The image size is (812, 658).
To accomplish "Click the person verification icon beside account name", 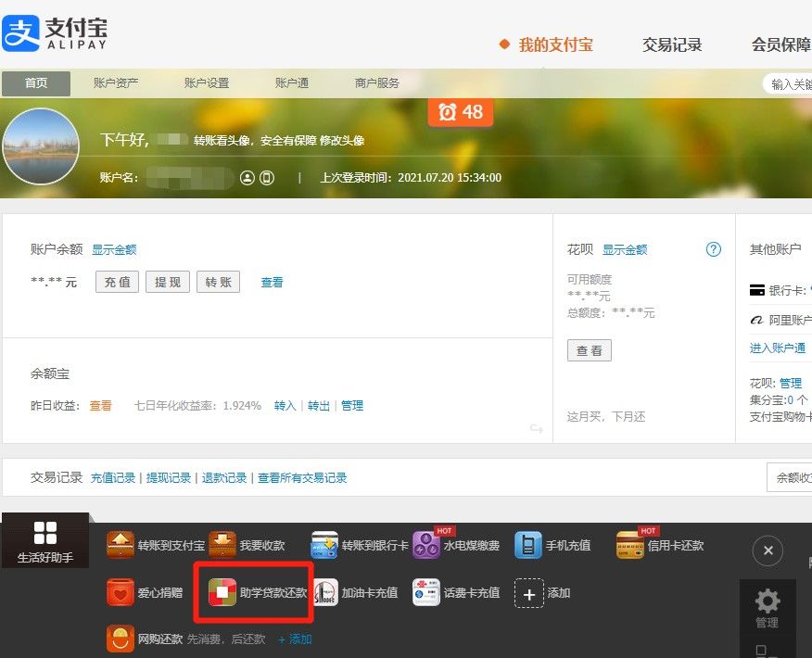I will (x=247, y=178).
